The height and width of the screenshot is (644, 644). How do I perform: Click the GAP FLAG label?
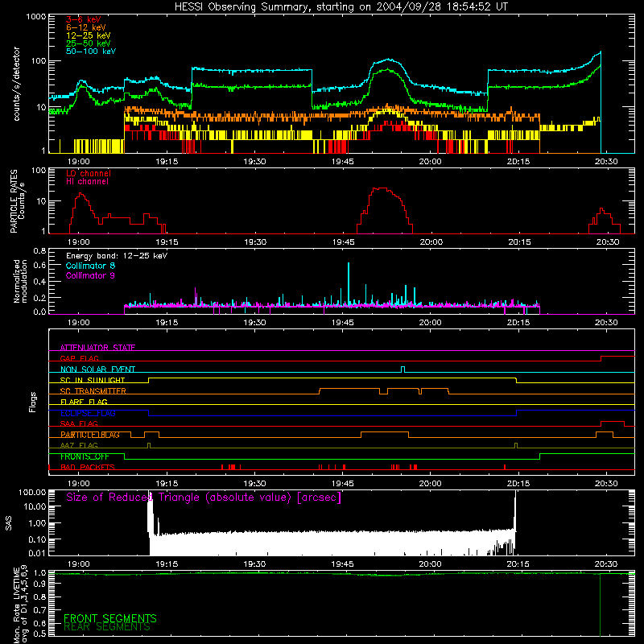pos(79,358)
